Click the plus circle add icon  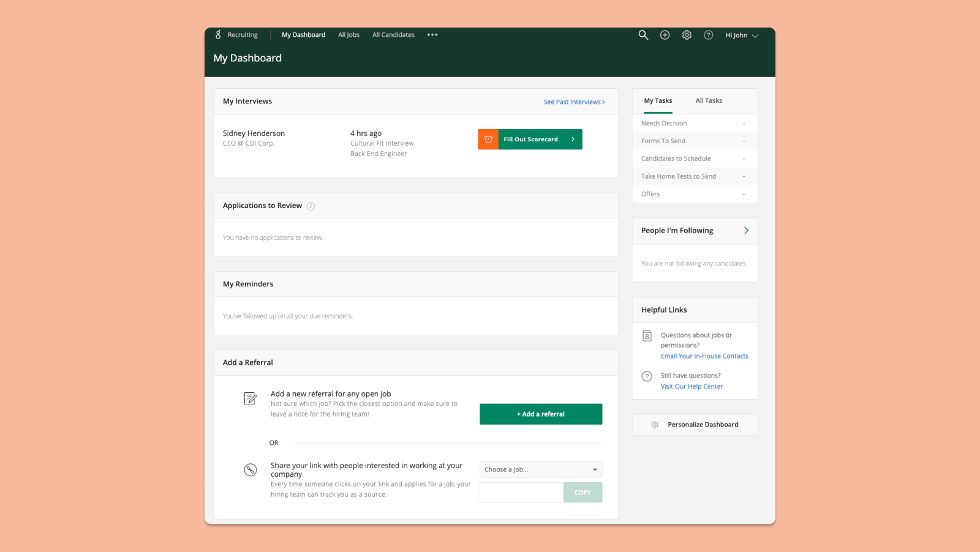tap(665, 35)
